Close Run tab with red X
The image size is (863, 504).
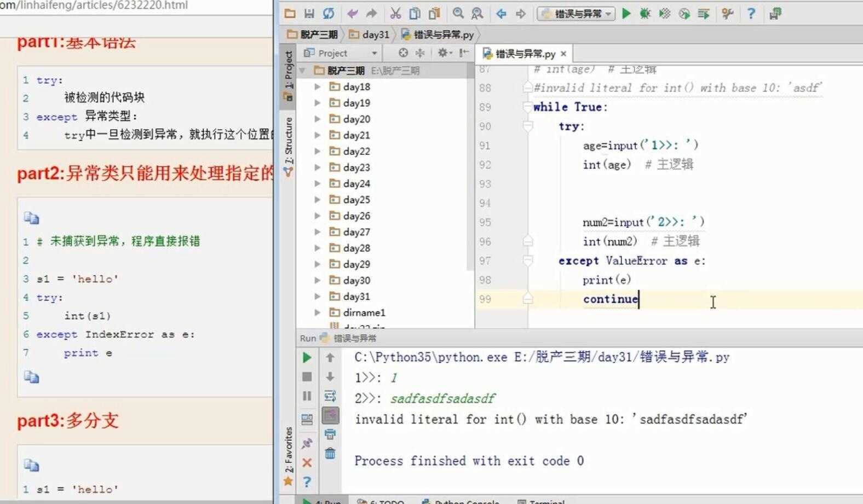(307, 463)
